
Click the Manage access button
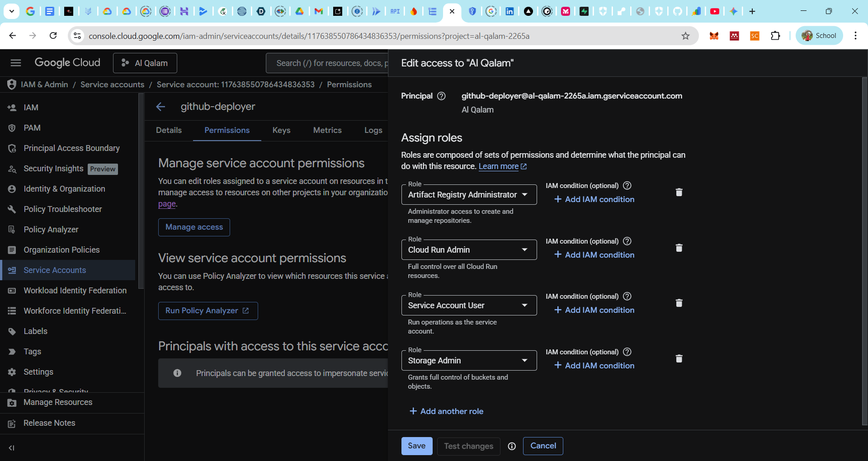194,227
